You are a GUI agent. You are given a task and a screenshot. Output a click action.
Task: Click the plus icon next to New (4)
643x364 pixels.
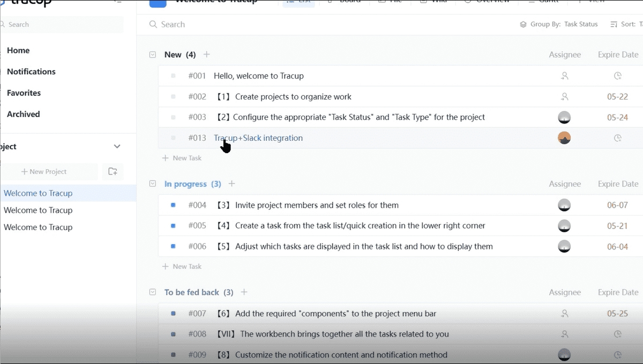click(x=207, y=55)
